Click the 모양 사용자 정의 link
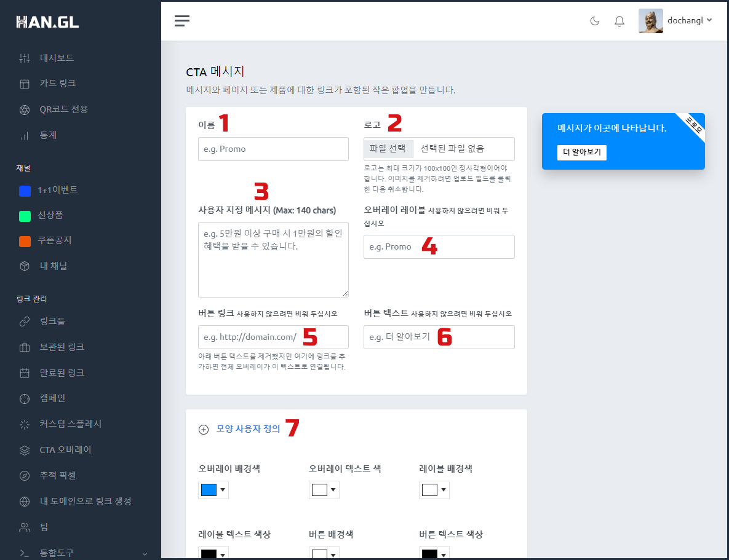The image size is (729, 560). coord(249,429)
